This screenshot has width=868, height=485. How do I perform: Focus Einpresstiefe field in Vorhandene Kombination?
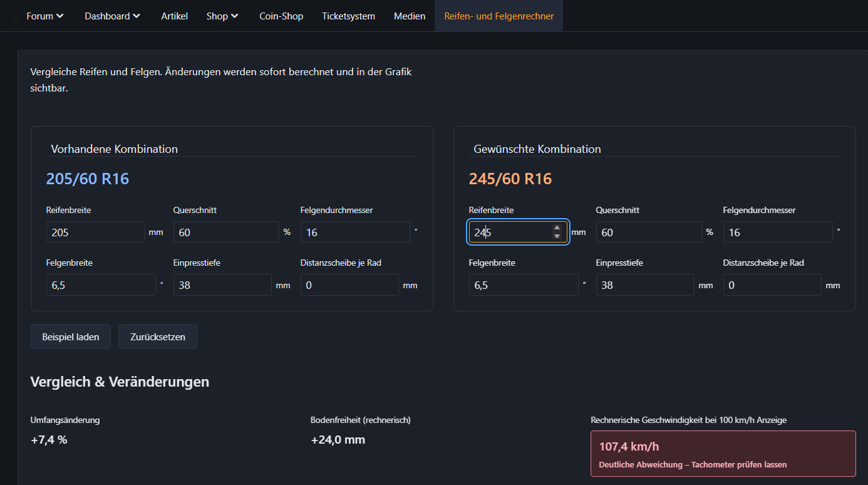pyautogui.click(x=222, y=284)
